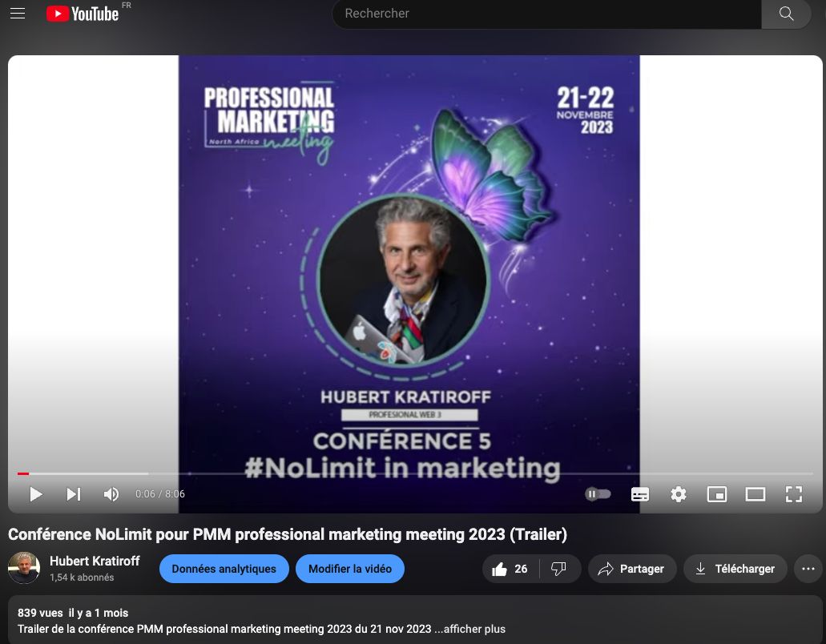Dislike the video with thumbs down
Viewport: 826px width, 644px height.
tap(559, 569)
